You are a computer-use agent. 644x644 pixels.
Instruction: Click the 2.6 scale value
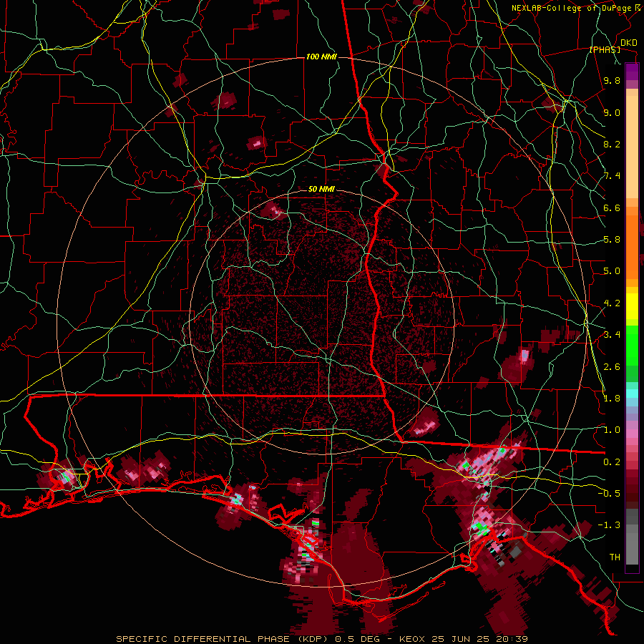(x=612, y=367)
